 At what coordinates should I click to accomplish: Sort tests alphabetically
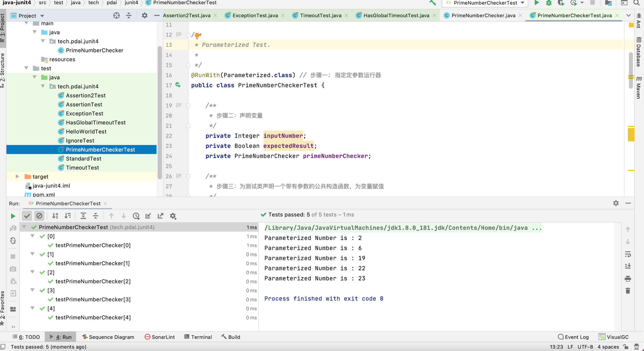(55, 216)
